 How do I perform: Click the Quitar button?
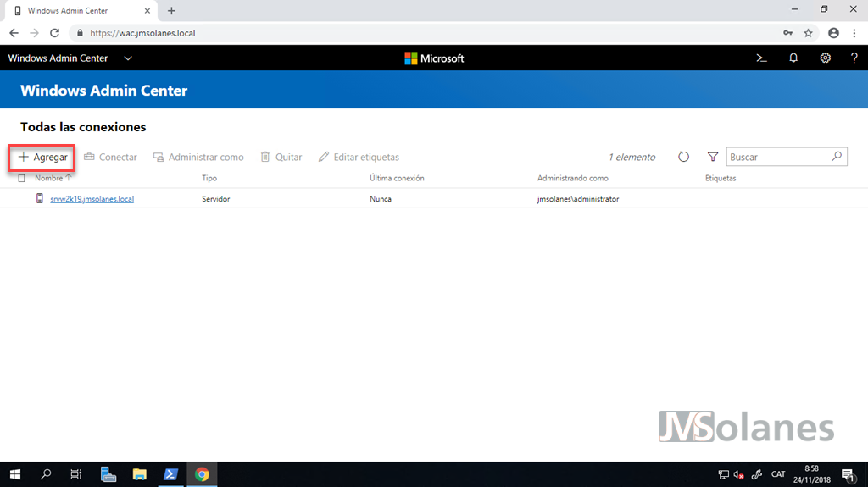[x=281, y=158]
